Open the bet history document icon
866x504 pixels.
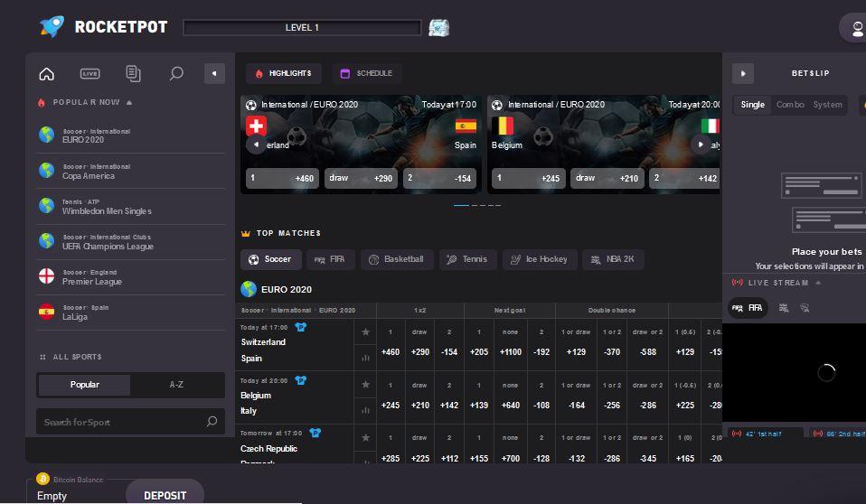(x=133, y=73)
